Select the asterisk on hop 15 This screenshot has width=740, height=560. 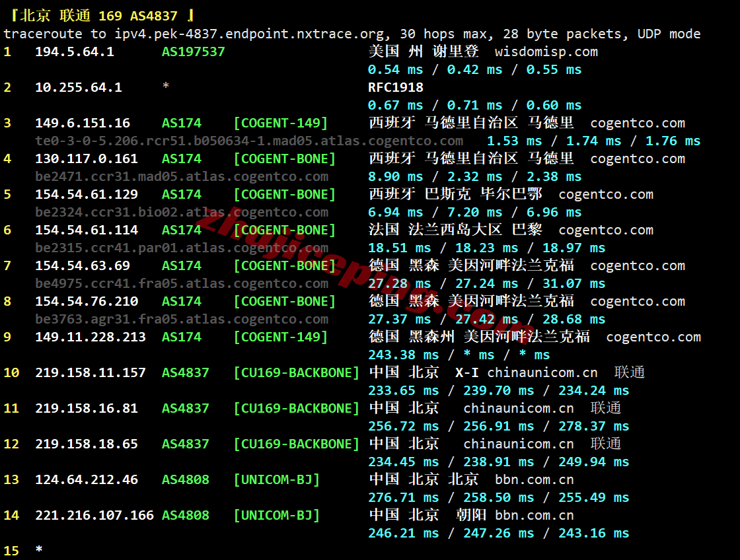point(39,549)
